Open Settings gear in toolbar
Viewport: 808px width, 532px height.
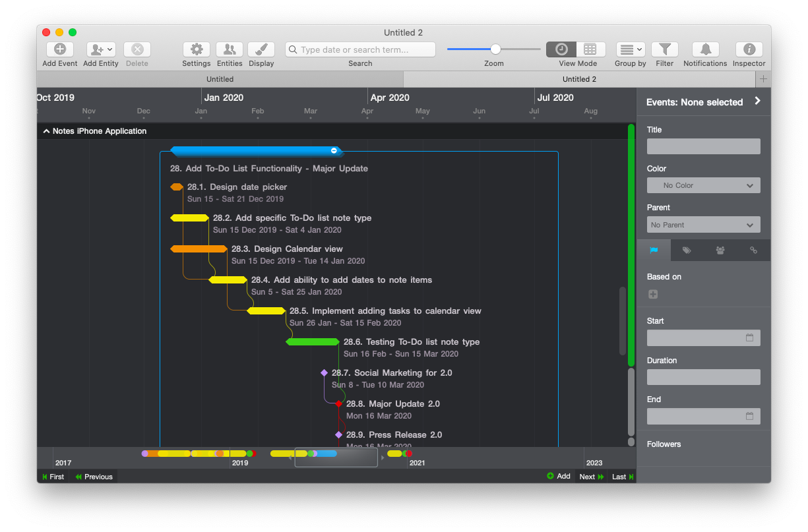[x=197, y=49]
